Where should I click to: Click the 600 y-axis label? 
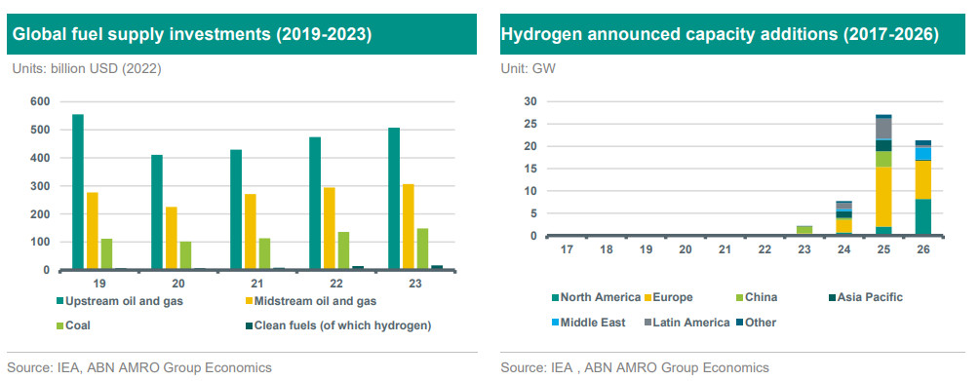click(x=41, y=101)
